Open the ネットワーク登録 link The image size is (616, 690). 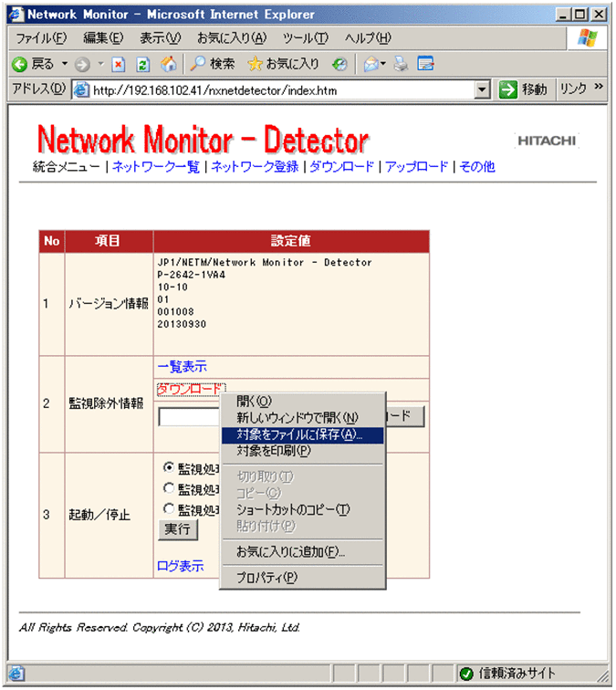255,167
